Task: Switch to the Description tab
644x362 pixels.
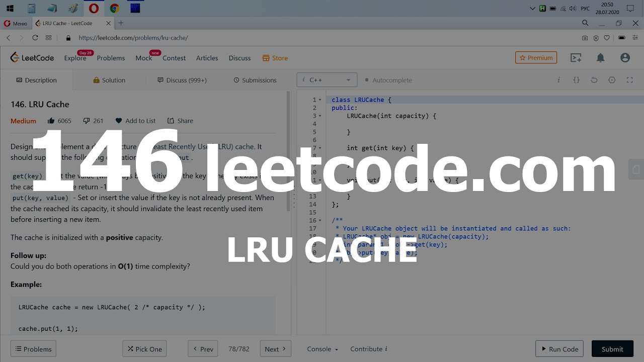Action: click(36, 80)
